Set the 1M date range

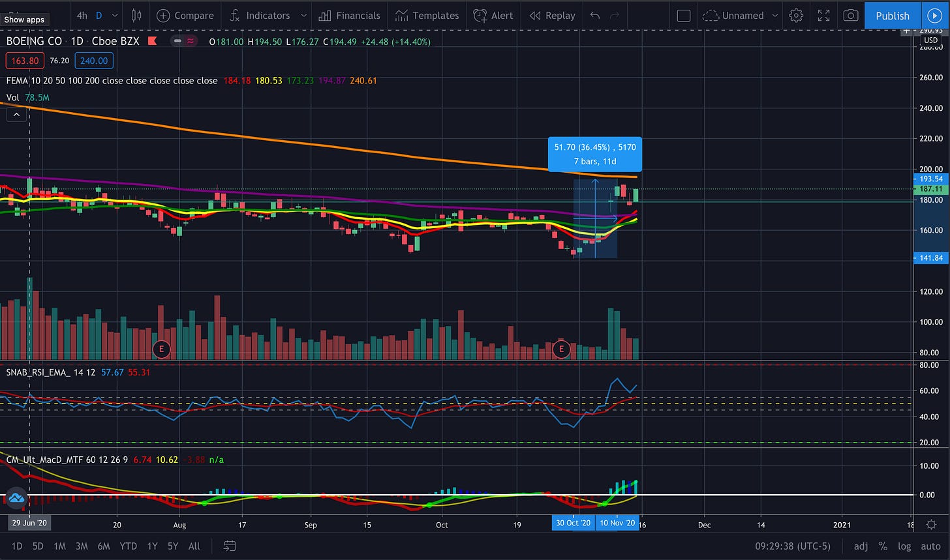(60, 546)
